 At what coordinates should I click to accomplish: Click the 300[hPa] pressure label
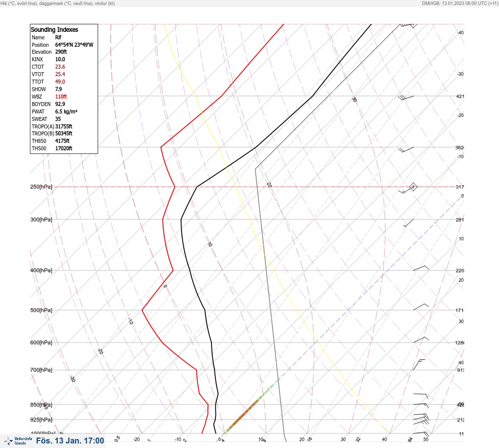pos(41,220)
